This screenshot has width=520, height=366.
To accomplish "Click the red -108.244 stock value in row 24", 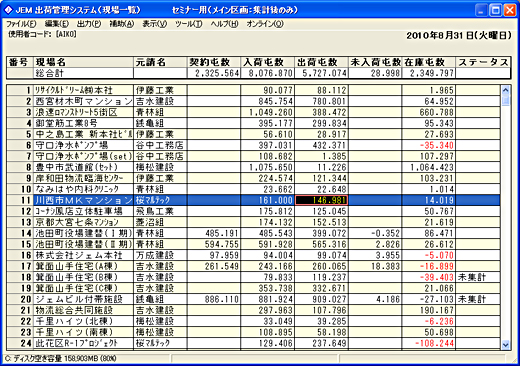I will pyautogui.click(x=434, y=343).
